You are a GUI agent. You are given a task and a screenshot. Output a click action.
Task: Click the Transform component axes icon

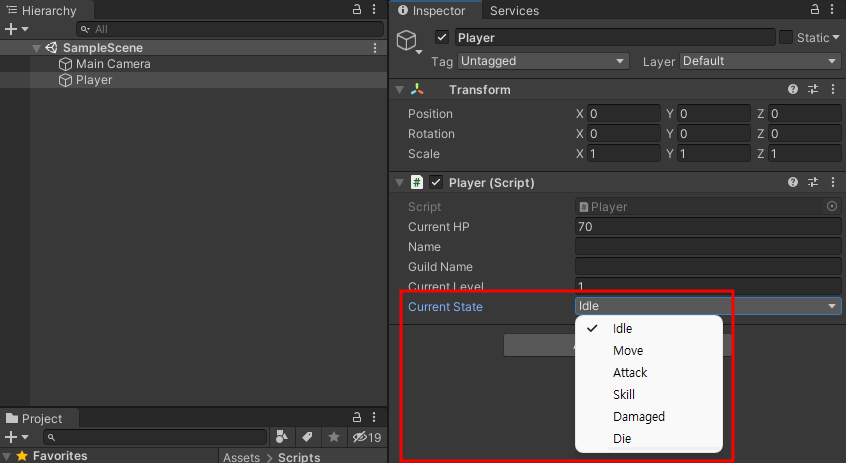pos(417,90)
